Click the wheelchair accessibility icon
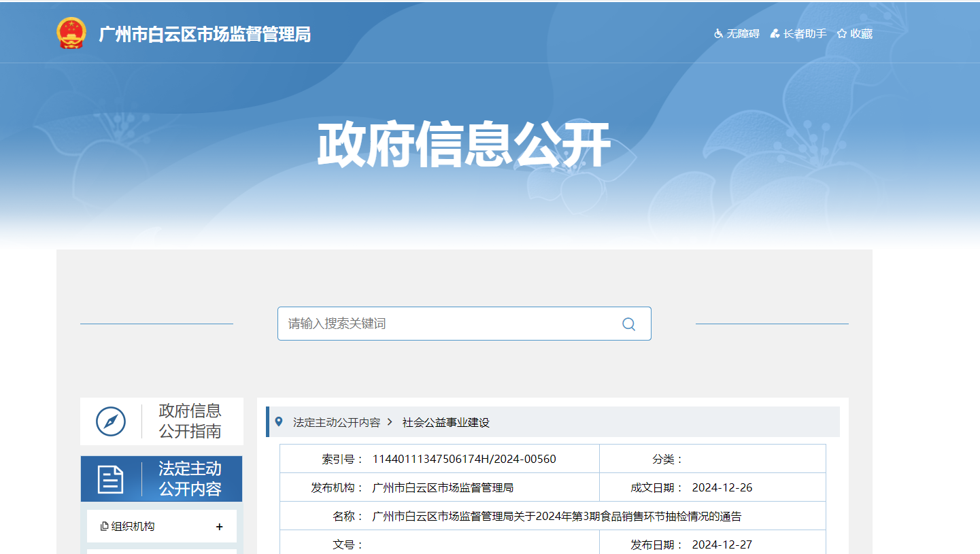 pyautogui.click(x=718, y=33)
